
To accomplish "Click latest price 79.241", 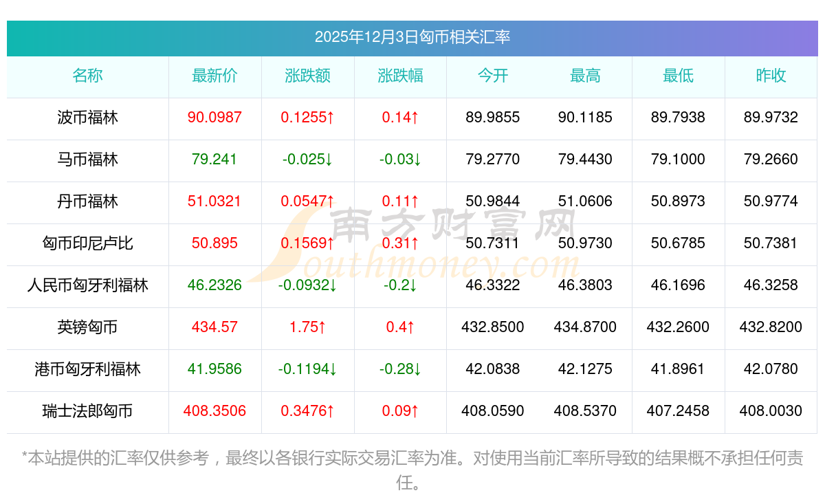I will (215, 160).
